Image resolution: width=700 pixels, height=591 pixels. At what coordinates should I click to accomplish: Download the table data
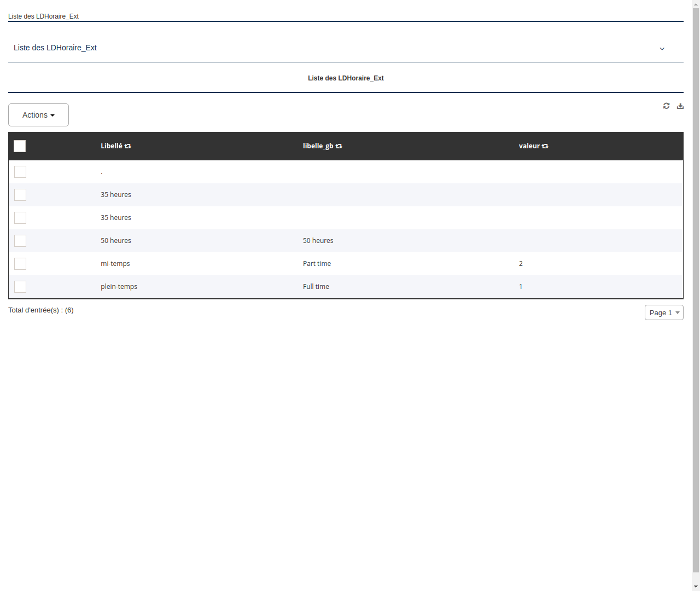(x=680, y=106)
